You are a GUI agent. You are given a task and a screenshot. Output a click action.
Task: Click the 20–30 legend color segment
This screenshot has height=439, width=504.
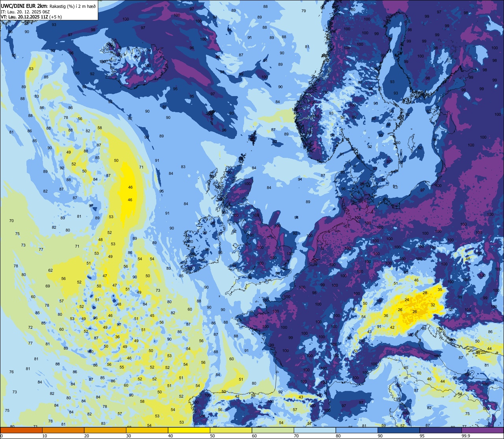click(105, 430)
